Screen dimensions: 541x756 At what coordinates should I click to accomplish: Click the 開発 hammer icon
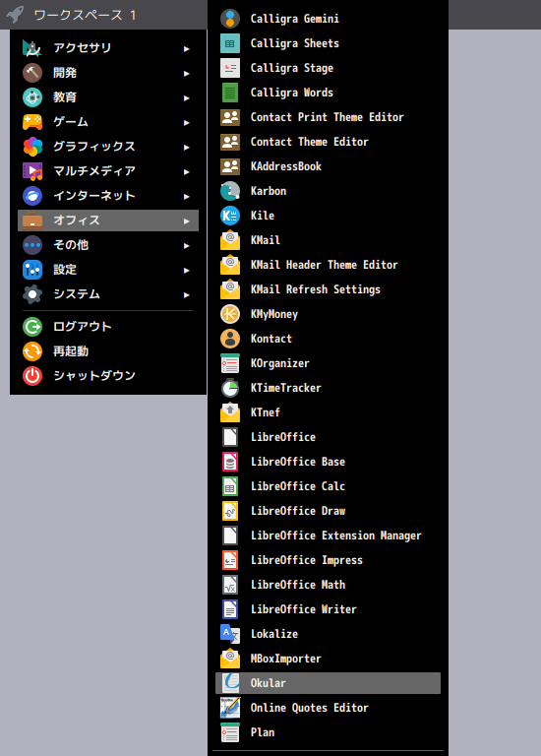pos(32,73)
